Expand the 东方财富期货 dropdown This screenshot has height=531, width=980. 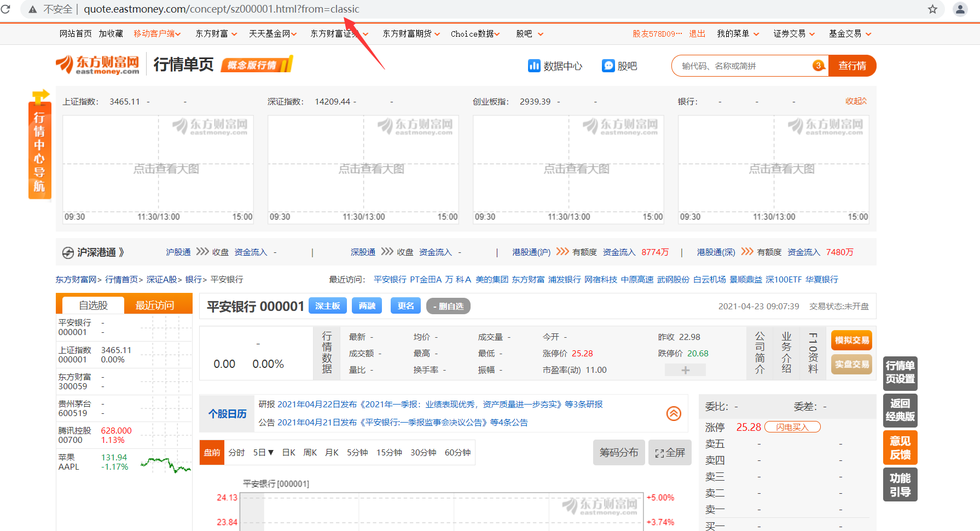click(437, 34)
